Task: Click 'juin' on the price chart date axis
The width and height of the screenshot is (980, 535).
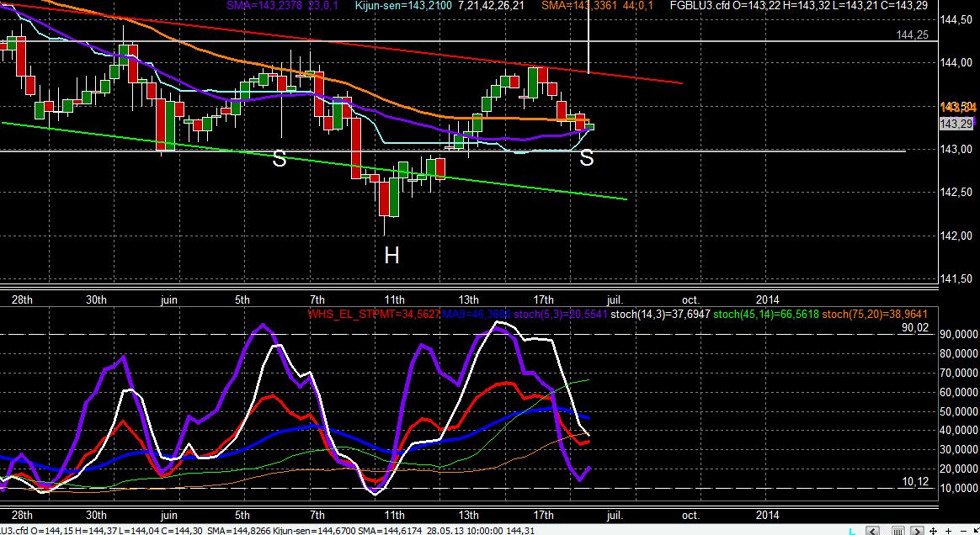Action: coord(168,299)
